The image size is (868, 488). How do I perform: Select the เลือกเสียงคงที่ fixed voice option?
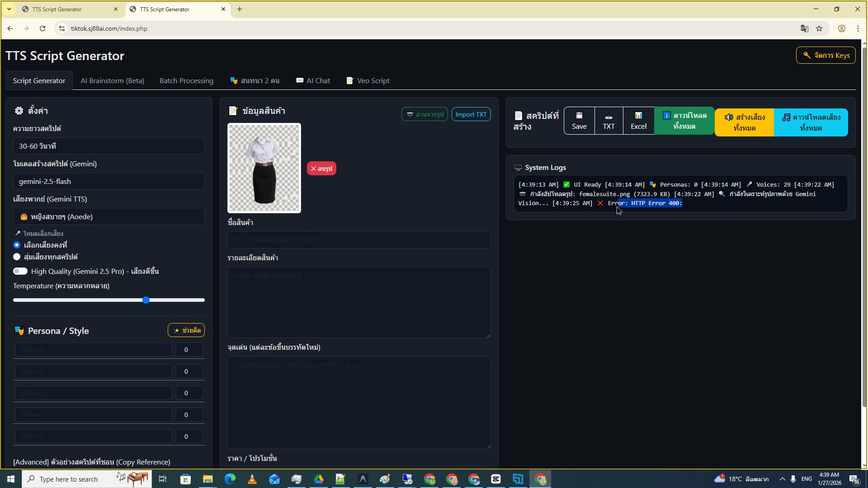click(x=17, y=245)
